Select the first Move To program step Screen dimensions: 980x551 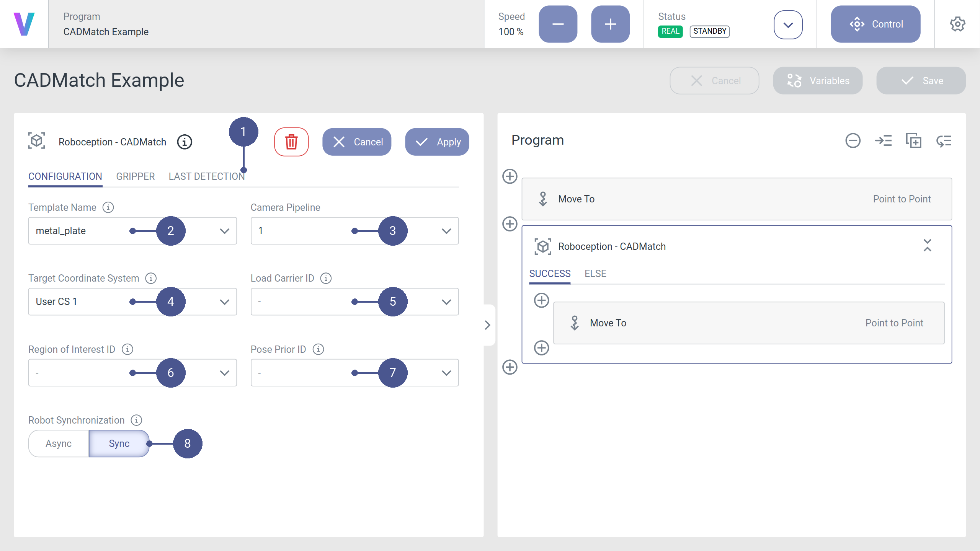[737, 199]
